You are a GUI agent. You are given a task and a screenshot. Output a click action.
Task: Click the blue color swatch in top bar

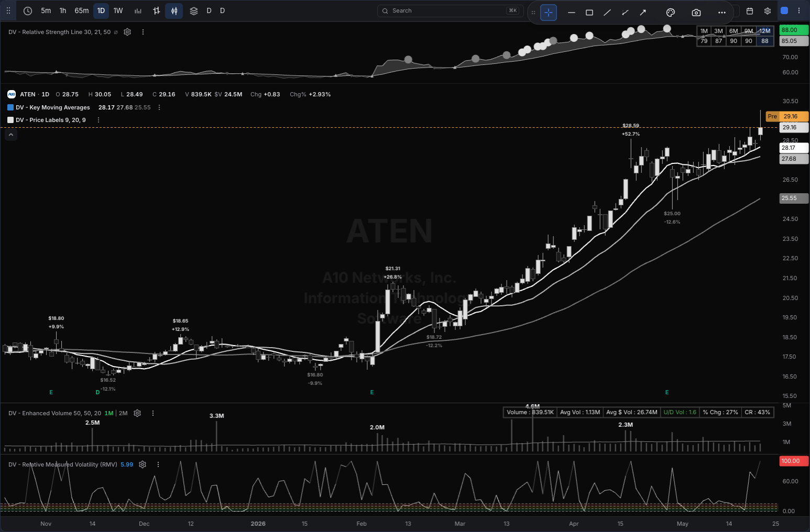click(x=784, y=10)
